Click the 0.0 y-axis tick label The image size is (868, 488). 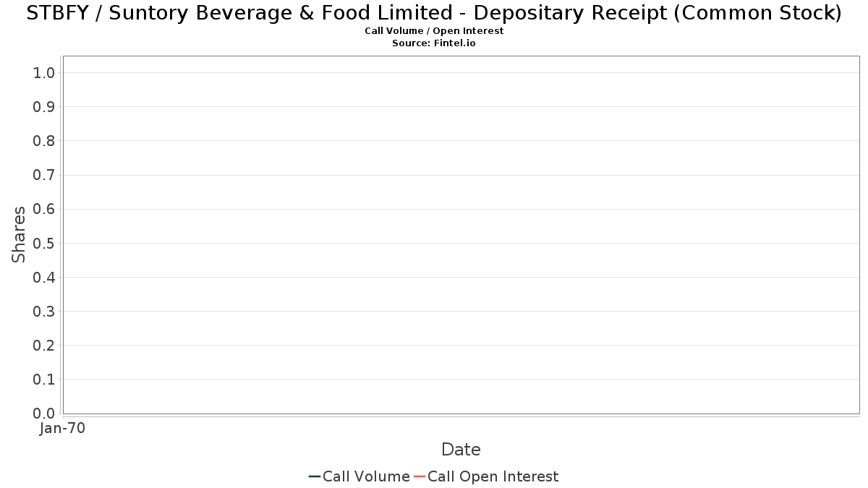(44, 414)
